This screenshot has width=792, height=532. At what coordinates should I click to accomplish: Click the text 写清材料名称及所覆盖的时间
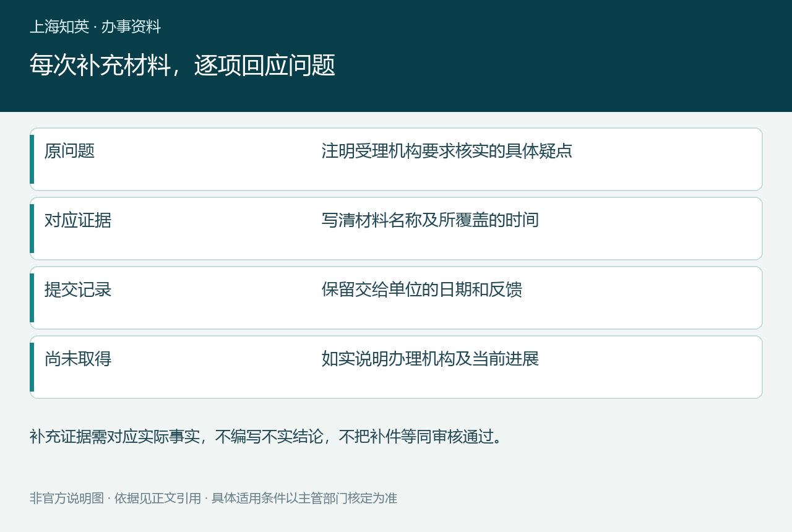430,220
